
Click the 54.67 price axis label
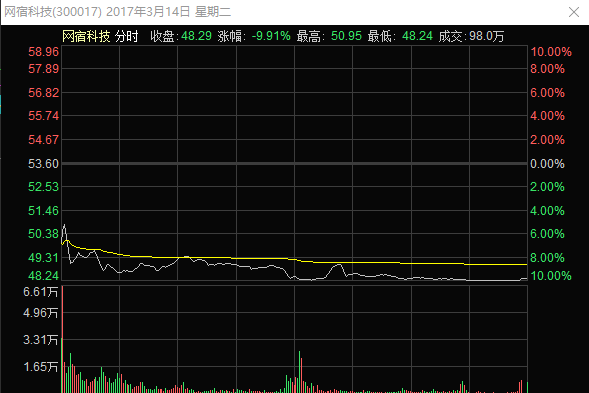click(44, 140)
